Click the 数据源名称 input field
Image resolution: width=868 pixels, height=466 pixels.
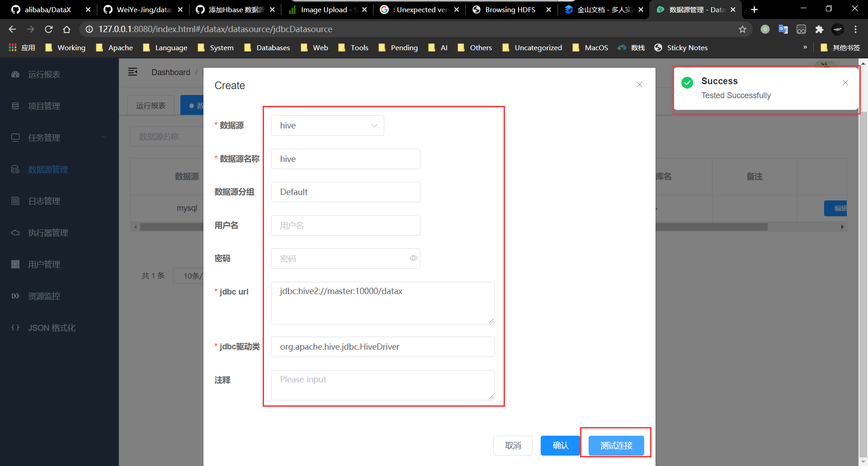(346, 159)
